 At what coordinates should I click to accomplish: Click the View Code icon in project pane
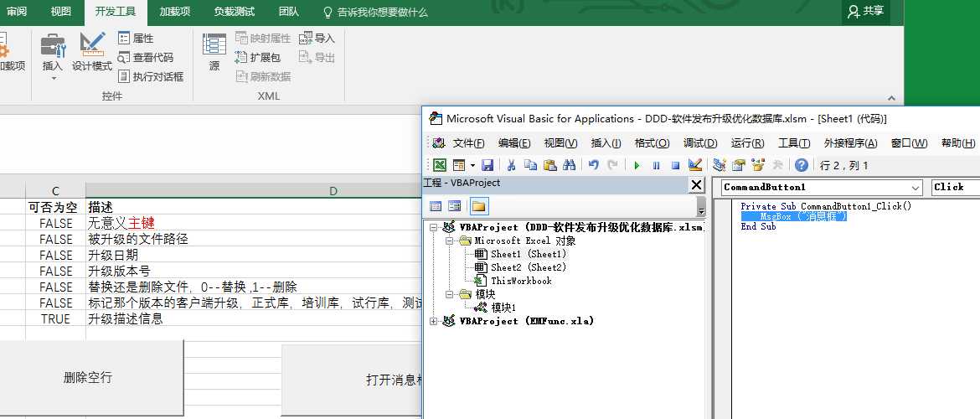point(436,206)
